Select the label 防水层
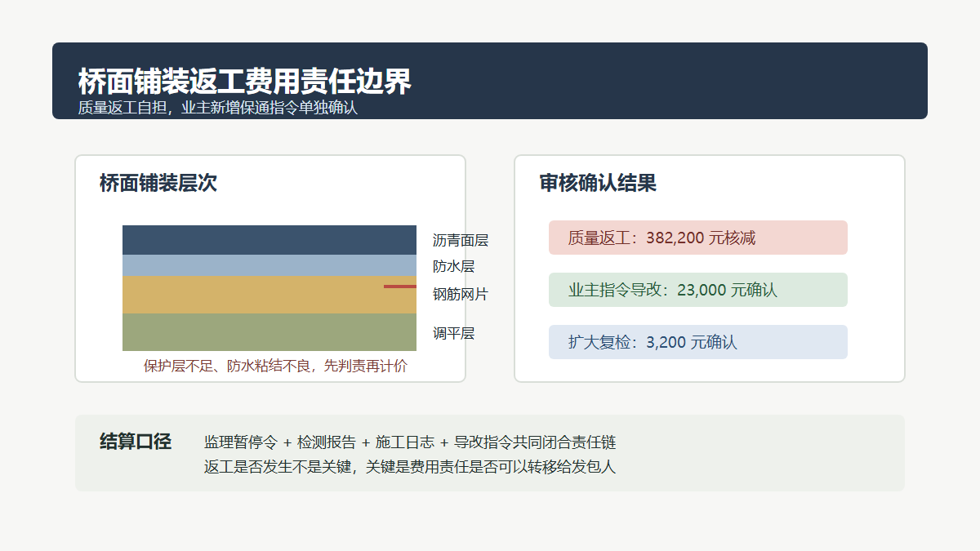This screenshot has height=551, width=980. click(x=453, y=266)
